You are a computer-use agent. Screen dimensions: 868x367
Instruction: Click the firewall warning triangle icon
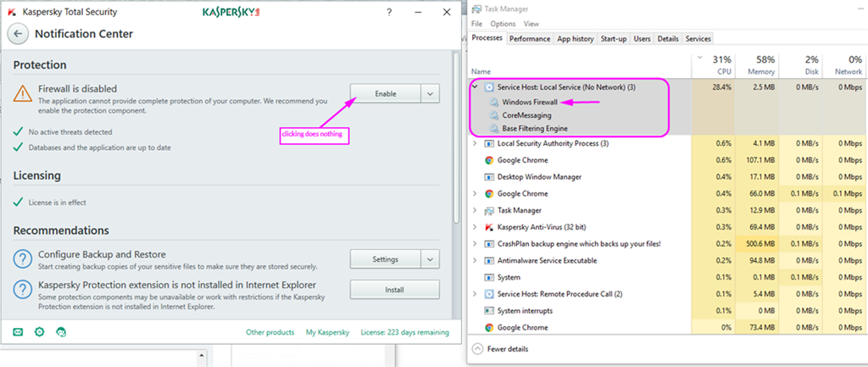click(x=23, y=92)
